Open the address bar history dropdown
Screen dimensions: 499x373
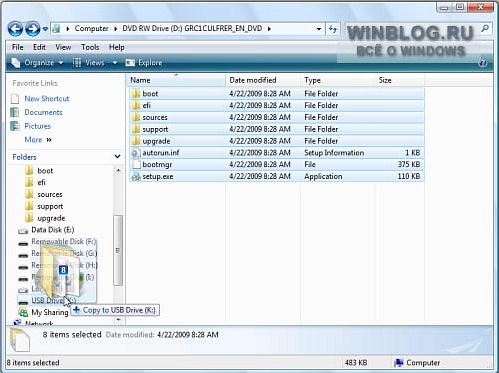click(x=319, y=29)
